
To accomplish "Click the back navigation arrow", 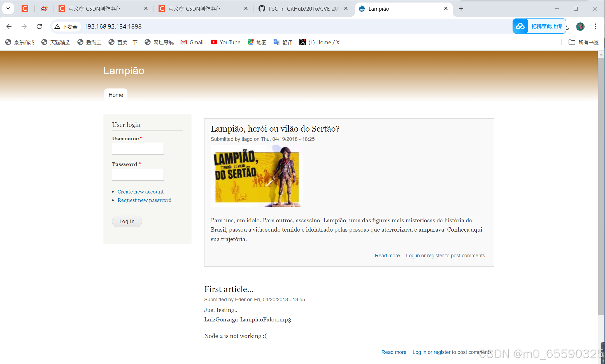I will tap(9, 26).
